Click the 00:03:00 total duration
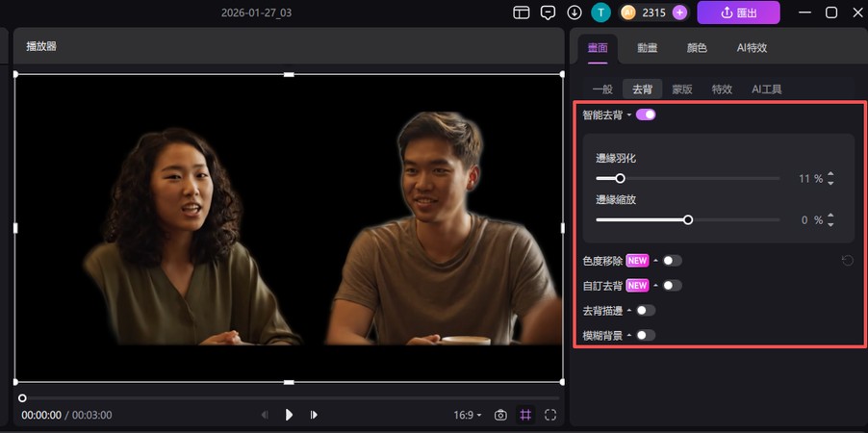Screen dimensions: 868x433 (x=91, y=415)
